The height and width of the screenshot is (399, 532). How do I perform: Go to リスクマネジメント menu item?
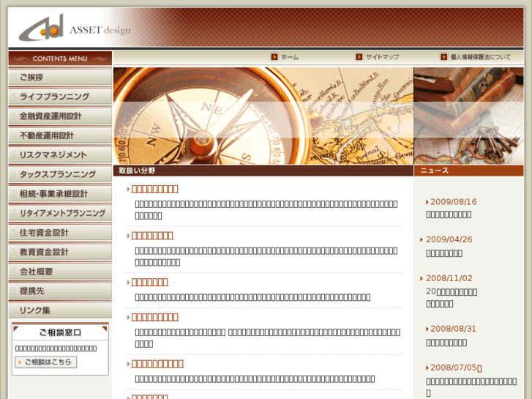60,155
